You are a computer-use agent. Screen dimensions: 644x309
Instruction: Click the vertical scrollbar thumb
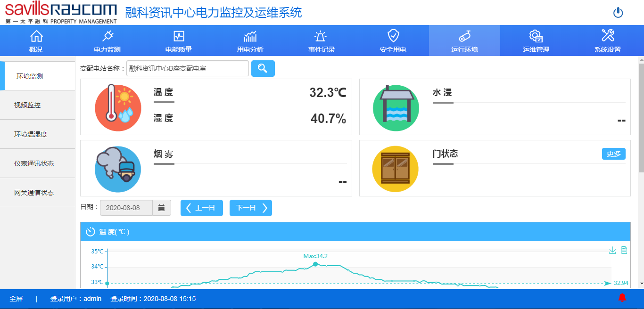[x=641, y=118]
